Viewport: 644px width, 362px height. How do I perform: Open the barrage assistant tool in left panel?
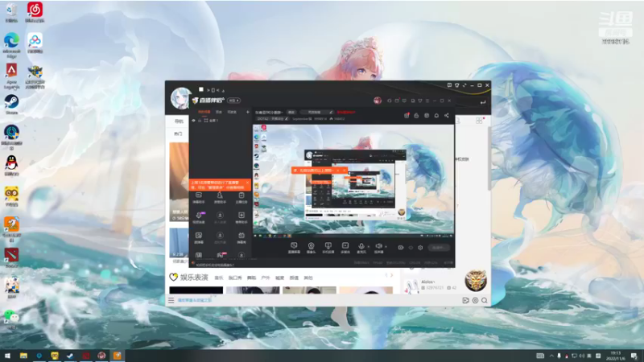click(199, 197)
